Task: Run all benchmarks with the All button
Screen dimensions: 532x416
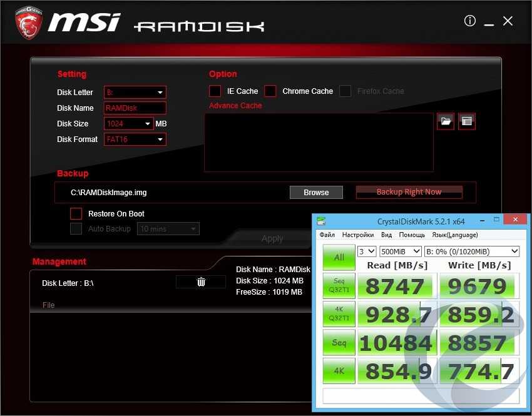Action: [x=339, y=257]
